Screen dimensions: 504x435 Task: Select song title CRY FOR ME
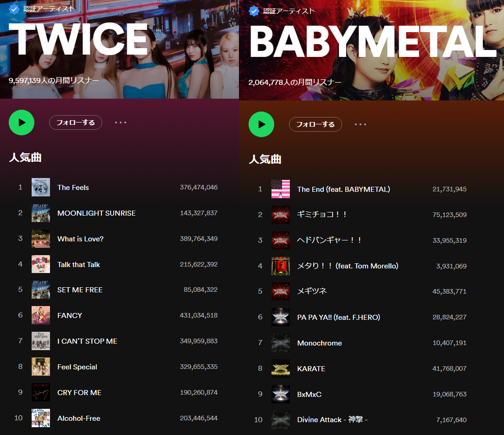[x=79, y=393]
